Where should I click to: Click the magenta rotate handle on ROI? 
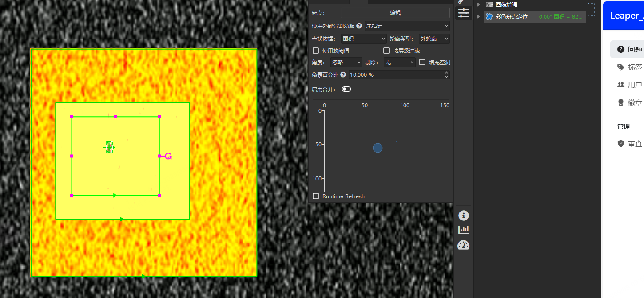click(168, 156)
